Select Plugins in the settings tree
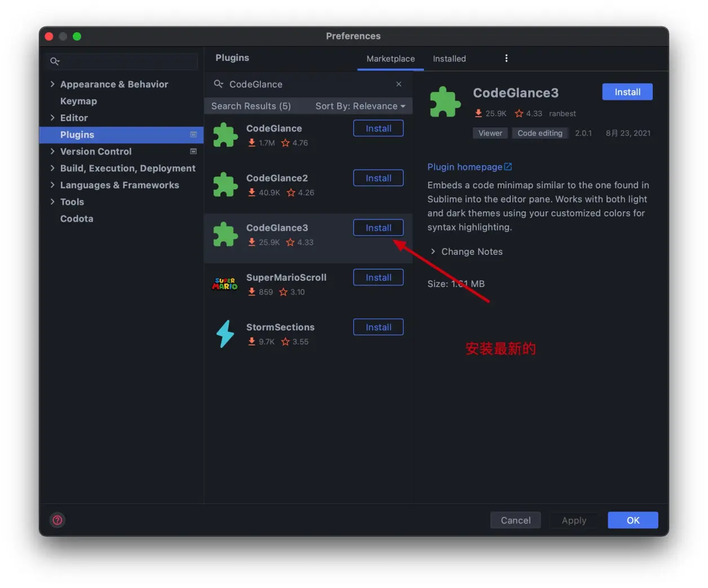Image resolution: width=708 pixels, height=588 pixels. click(x=121, y=135)
